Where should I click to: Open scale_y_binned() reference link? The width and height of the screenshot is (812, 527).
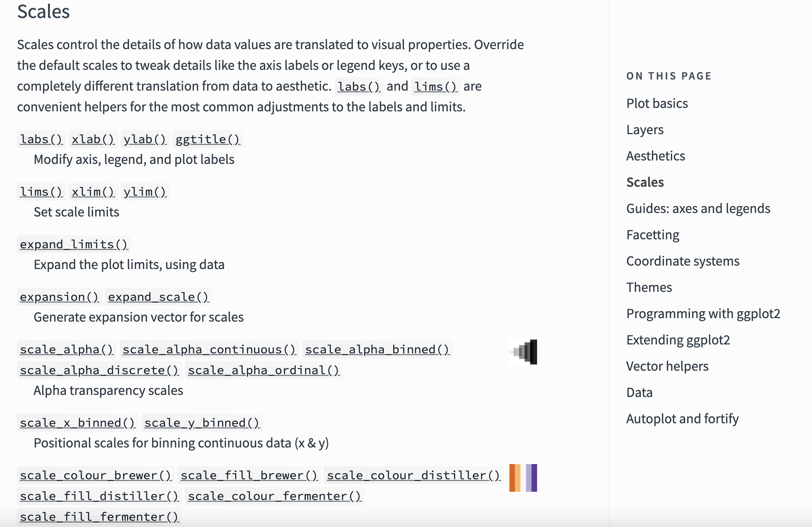(202, 423)
